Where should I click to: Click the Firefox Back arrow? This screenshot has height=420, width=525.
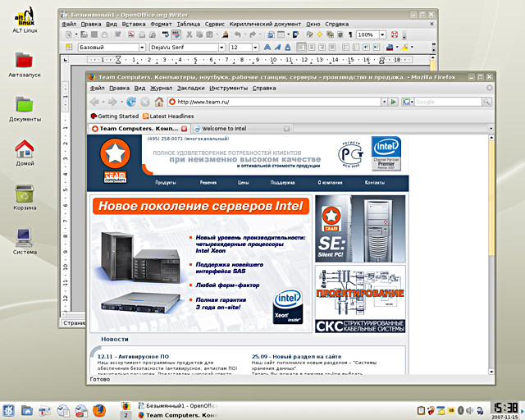click(96, 102)
